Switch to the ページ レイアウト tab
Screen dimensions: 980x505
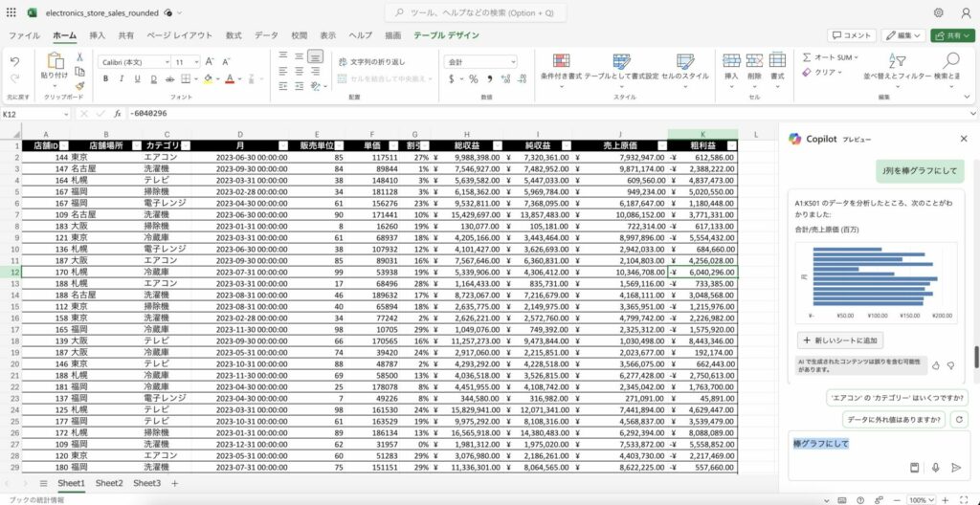pyautogui.click(x=179, y=35)
